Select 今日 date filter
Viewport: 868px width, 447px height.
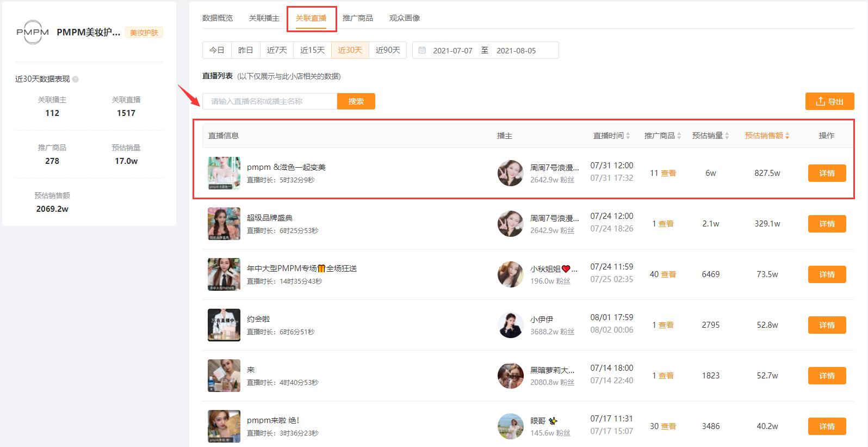(217, 50)
